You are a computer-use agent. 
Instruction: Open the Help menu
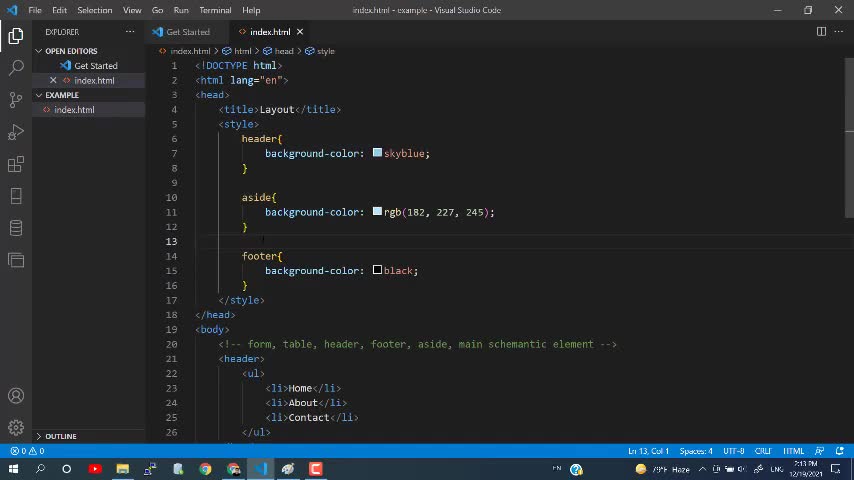click(251, 10)
